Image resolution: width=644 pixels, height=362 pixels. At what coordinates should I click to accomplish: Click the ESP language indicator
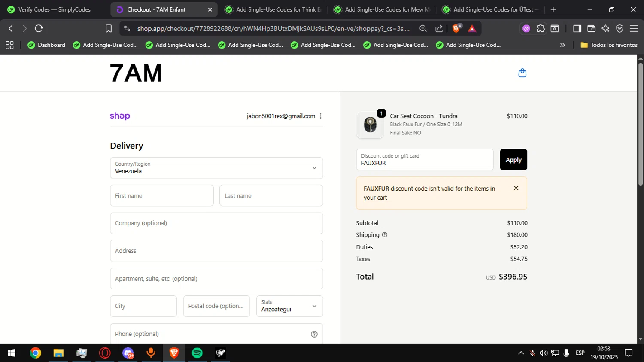pos(580,353)
